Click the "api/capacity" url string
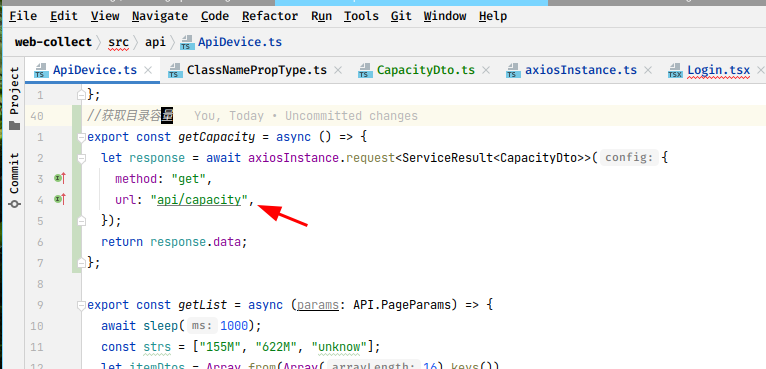Image resolution: width=766 pixels, height=369 pixels. (x=199, y=200)
